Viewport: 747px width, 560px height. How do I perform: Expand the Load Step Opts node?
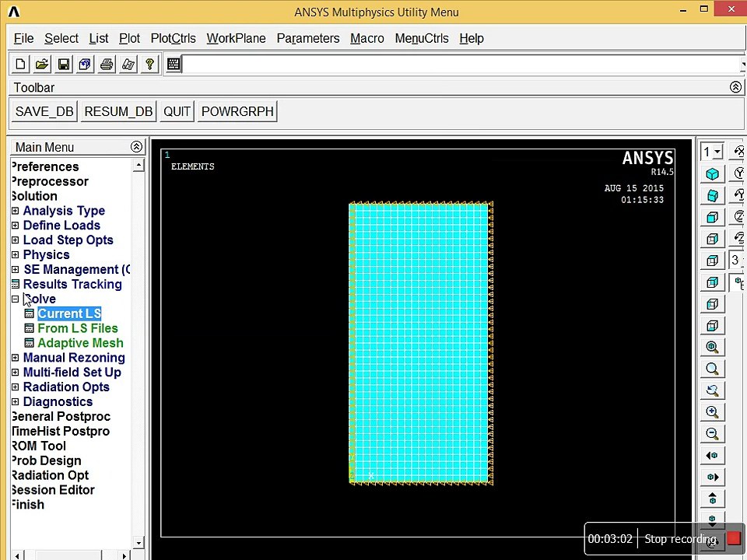[x=16, y=240]
